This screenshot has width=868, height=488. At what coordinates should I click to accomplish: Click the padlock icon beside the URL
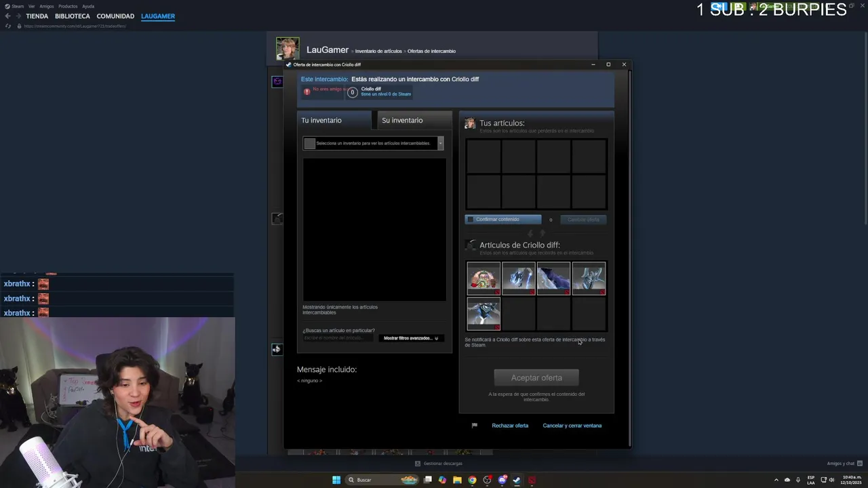(18, 26)
